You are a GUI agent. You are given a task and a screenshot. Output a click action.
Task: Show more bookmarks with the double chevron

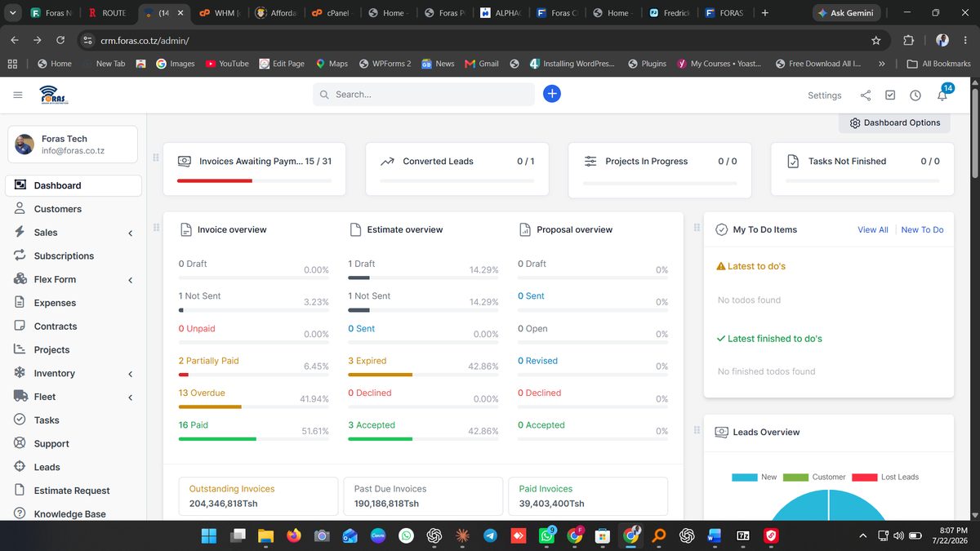[x=881, y=64]
